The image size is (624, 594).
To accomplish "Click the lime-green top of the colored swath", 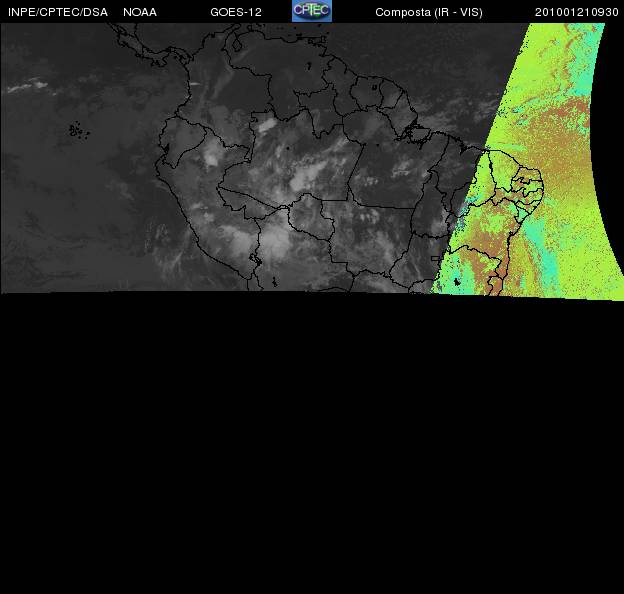I will pos(565,50).
